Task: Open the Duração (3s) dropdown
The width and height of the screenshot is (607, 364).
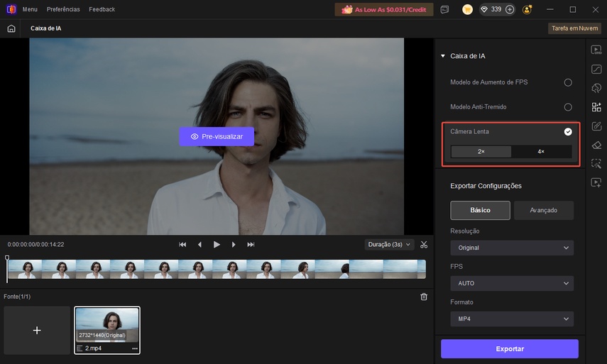Action: (x=390, y=245)
